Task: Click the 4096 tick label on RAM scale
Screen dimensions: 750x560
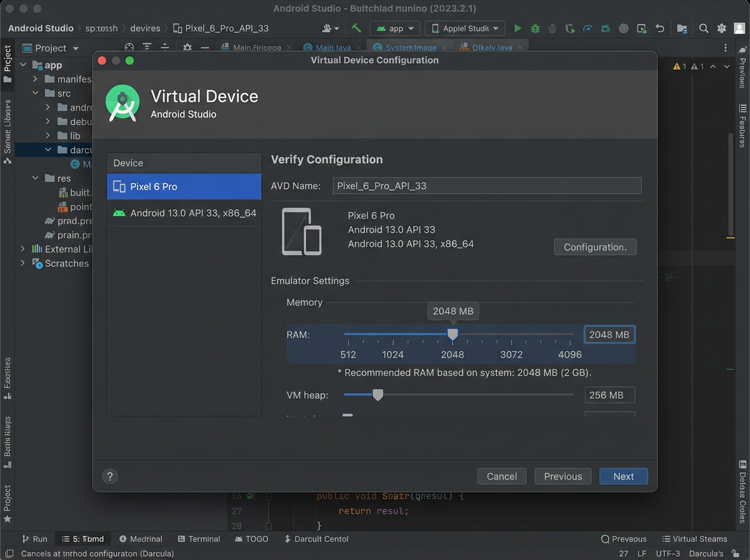Action: (570, 354)
